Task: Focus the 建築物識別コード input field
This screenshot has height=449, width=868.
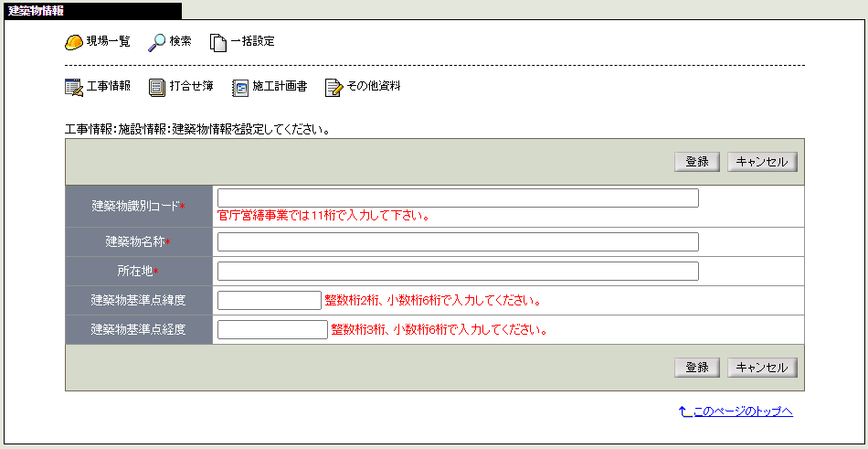Action: tap(458, 198)
